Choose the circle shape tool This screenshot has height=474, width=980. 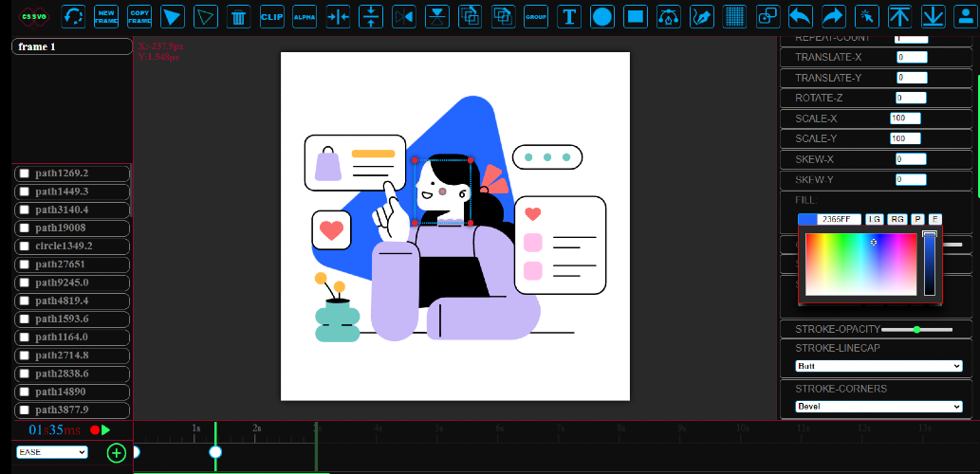[602, 17]
